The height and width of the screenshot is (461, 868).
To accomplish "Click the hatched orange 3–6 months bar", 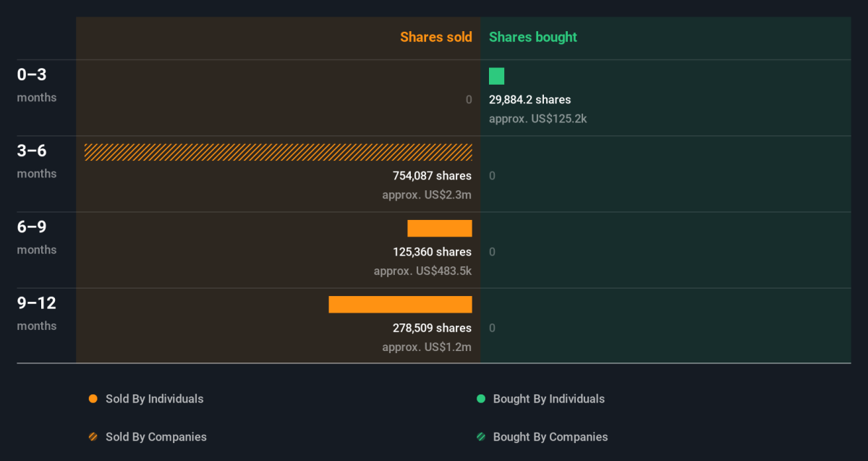I will (278, 152).
